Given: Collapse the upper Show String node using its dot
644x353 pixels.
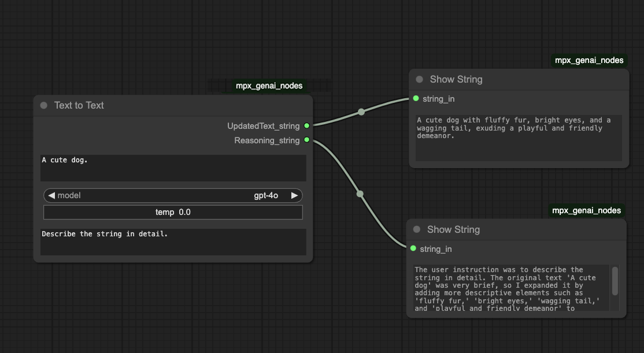Looking at the screenshot, I should (419, 80).
